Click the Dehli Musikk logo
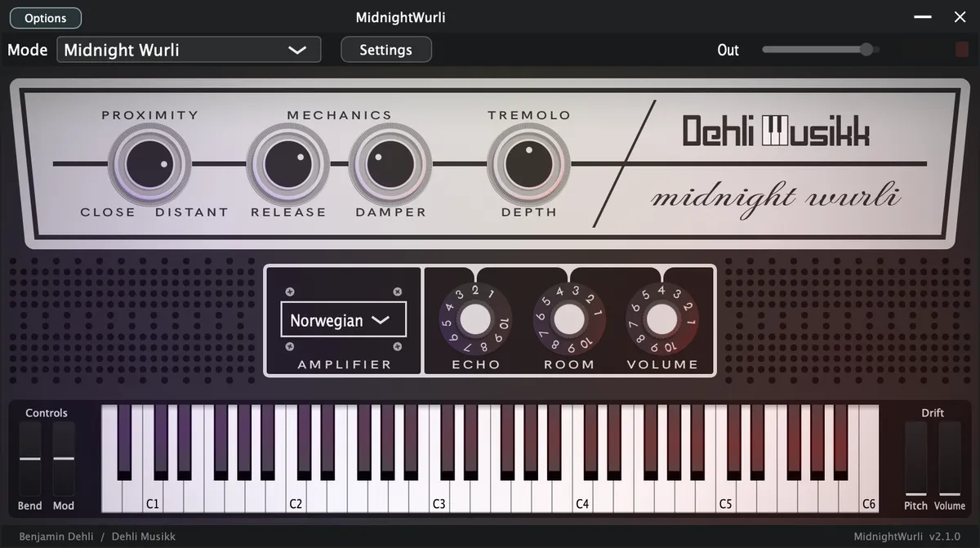Image resolution: width=980 pixels, height=548 pixels. point(776,131)
